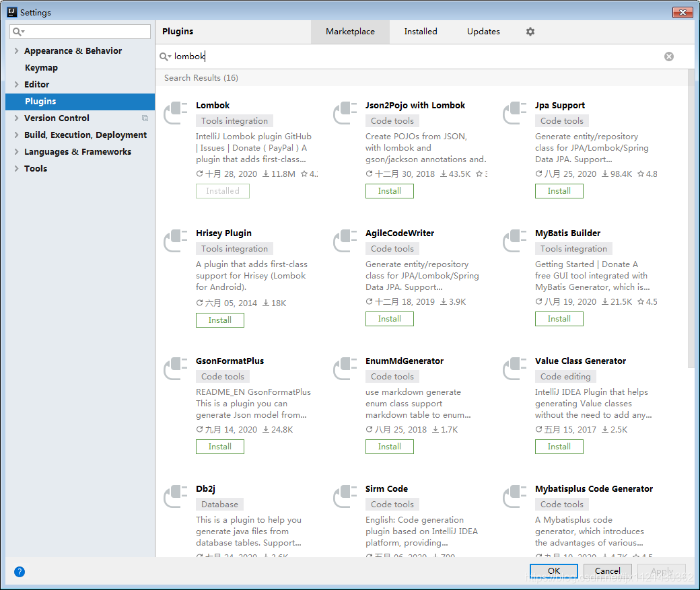Click the Value Class Generator plugin icon
700x590 pixels.
[515, 369]
